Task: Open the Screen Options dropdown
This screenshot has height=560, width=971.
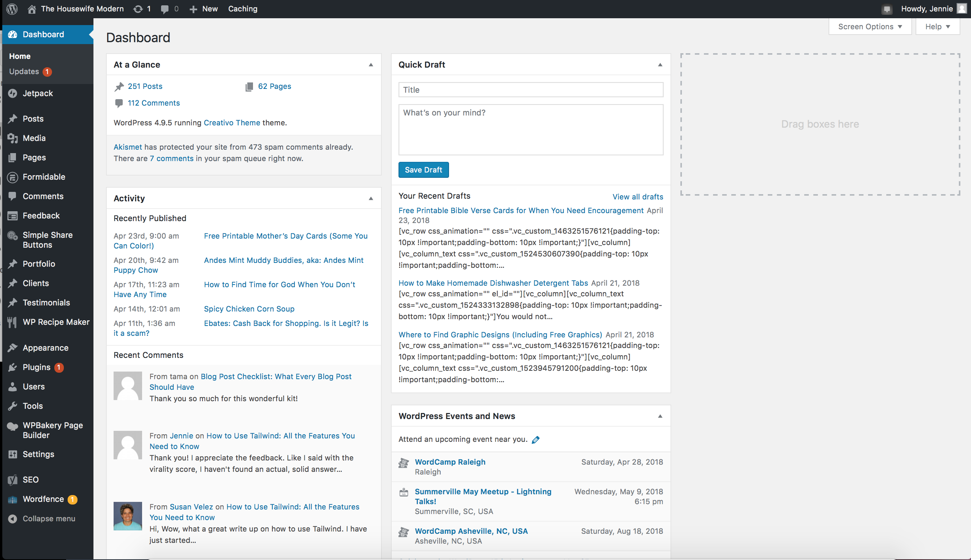Action: (x=870, y=27)
